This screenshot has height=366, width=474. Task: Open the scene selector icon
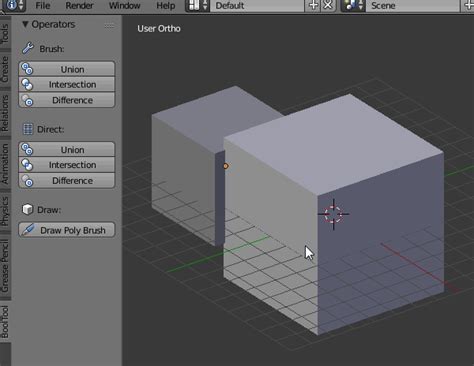pos(353,6)
